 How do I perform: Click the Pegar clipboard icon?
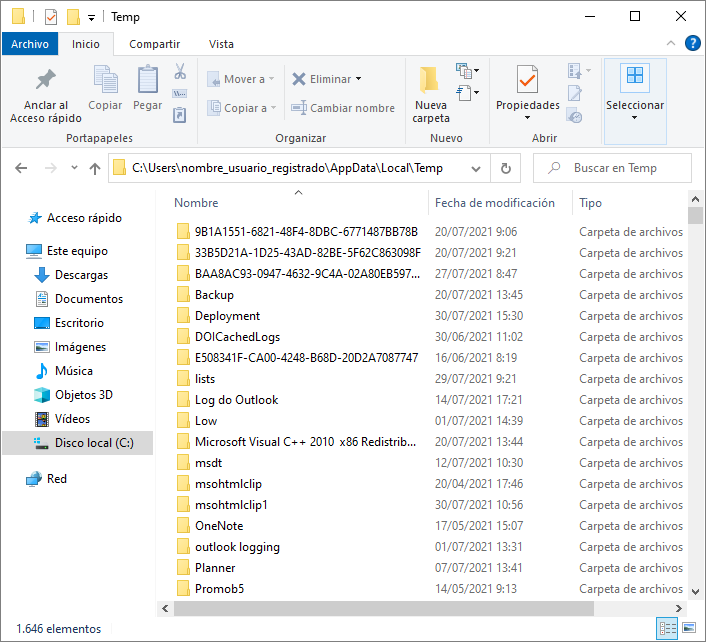tap(148, 79)
